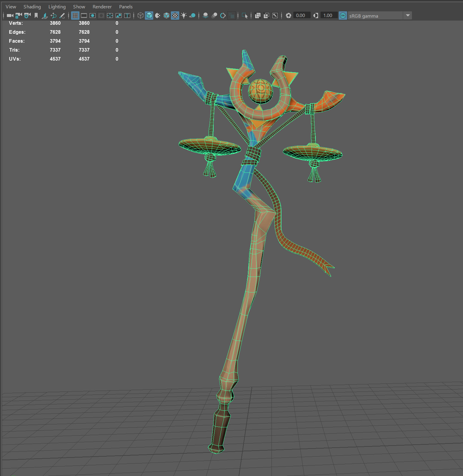Open the Panels menu
Image resolution: width=463 pixels, height=476 pixels.
[126, 7]
